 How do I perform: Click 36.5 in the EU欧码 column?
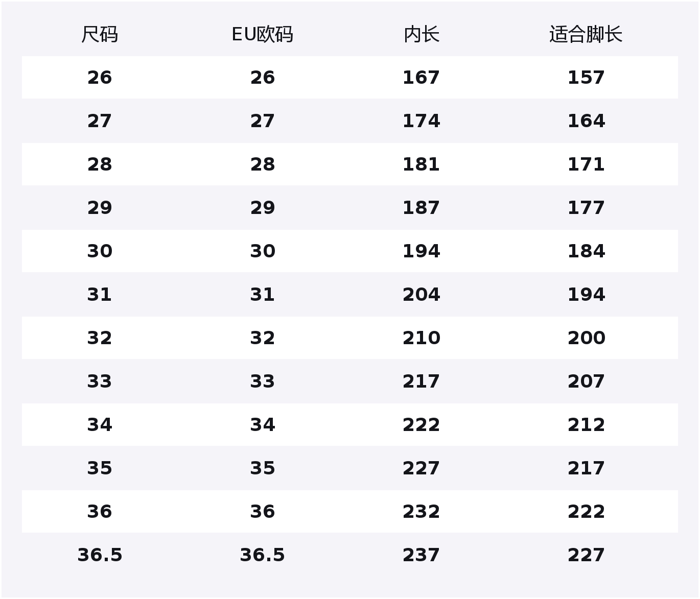(262, 555)
